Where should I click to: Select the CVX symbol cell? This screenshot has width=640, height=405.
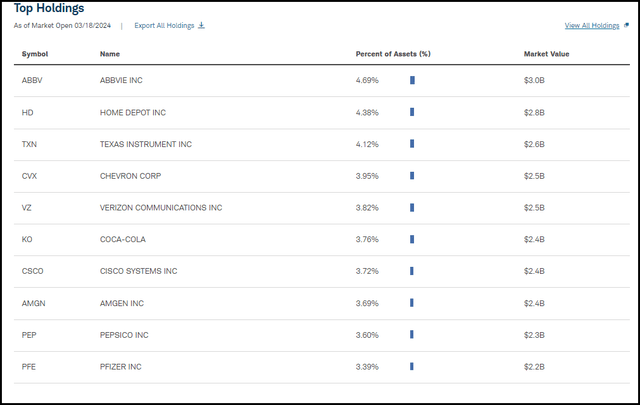[29, 176]
